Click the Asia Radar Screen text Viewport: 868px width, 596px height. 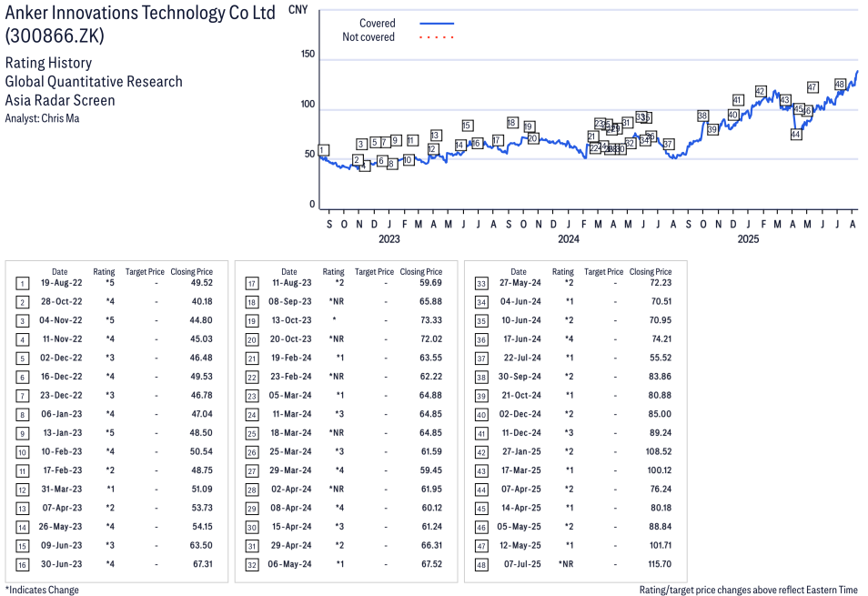(60, 100)
